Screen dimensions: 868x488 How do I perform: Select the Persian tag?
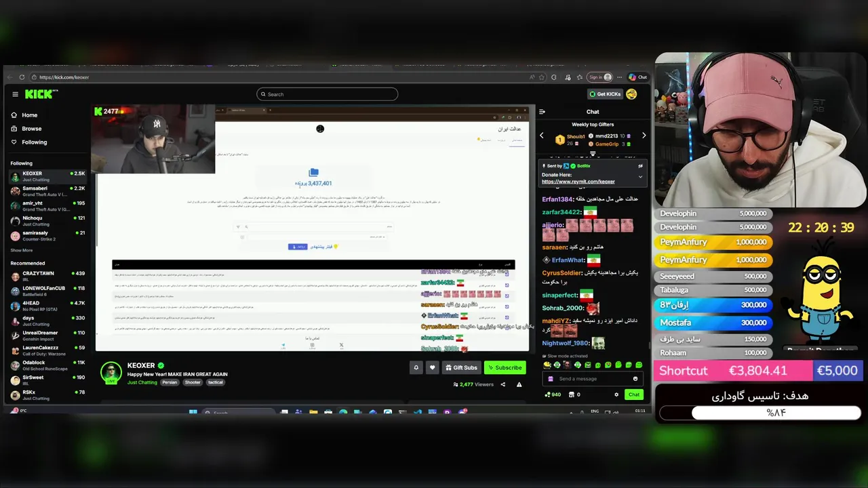point(170,382)
